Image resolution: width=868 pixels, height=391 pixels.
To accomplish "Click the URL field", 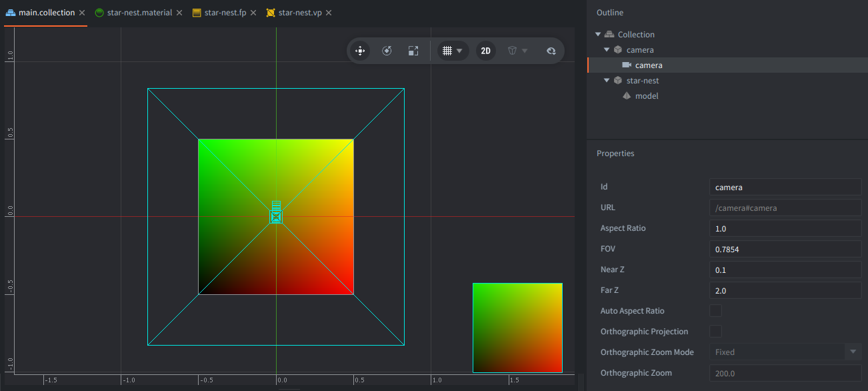I will [x=786, y=208].
